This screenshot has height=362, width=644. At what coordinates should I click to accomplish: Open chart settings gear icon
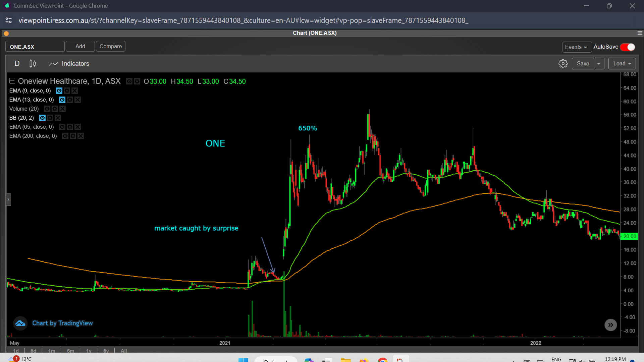click(x=563, y=64)
